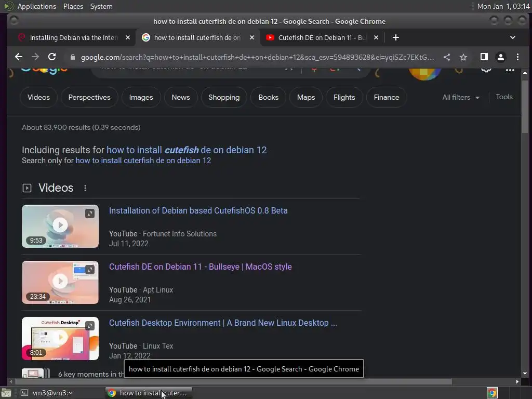
Task: Open Chrome's three-dot menu
Action: point(518,57)
